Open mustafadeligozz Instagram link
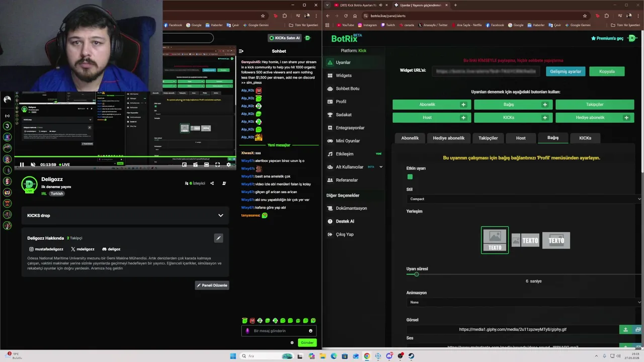Image resolution: width=644 pixels, height=362 pixels. (x=46, y=249)
